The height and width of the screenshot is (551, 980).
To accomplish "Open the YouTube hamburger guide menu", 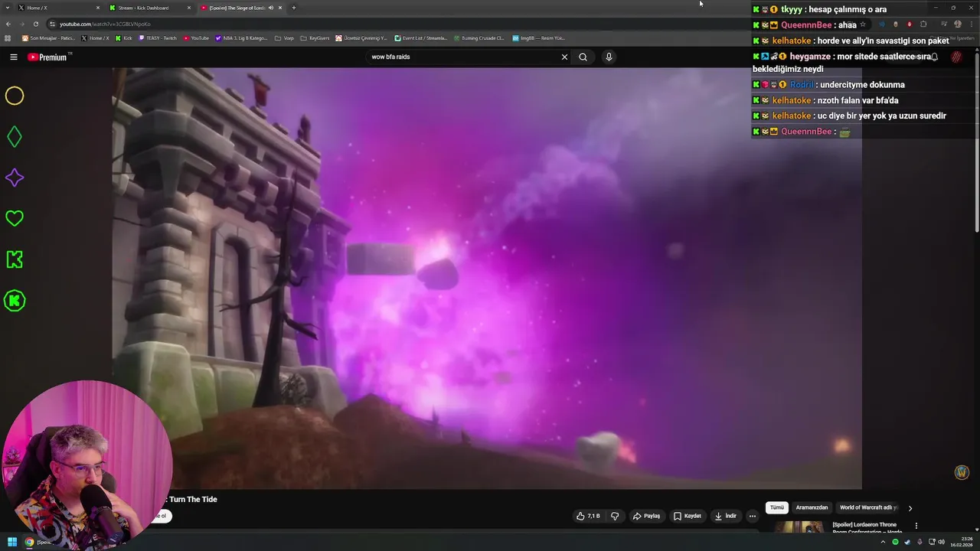I will point(13,57).
